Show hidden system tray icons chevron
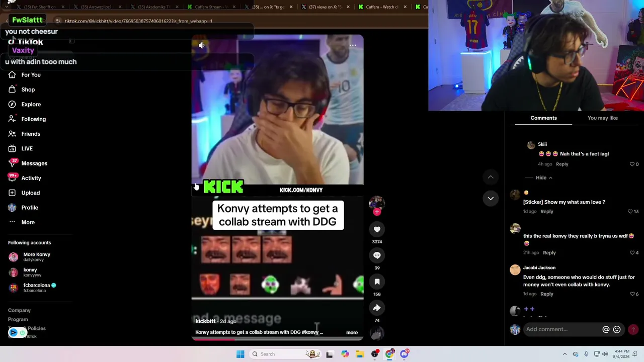 (565, 354)
